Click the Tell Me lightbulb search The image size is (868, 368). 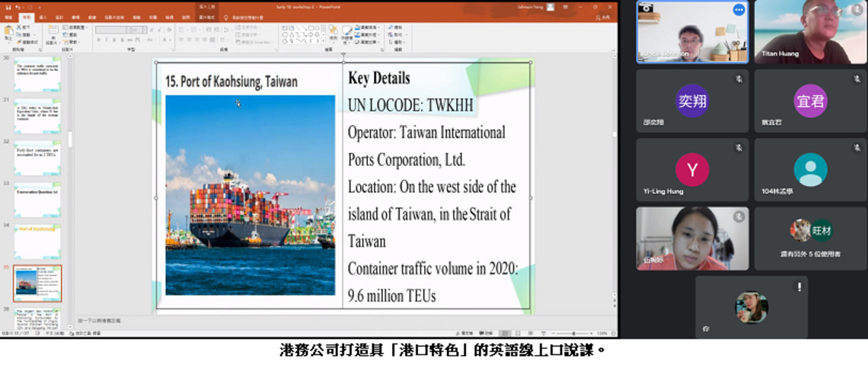226,18
